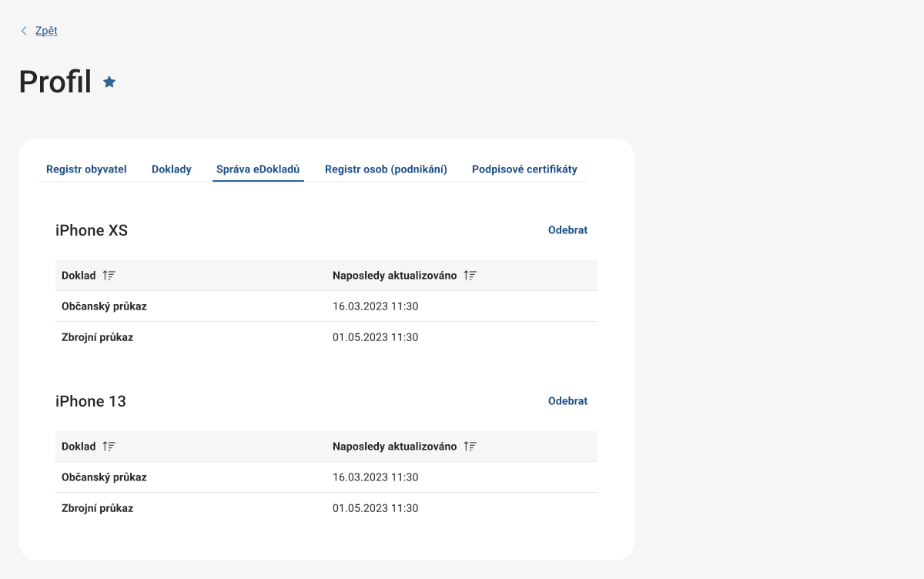Select the Správa eDokladů tab
This screenshot has height=579, width=924.
(x=258, y=169)
